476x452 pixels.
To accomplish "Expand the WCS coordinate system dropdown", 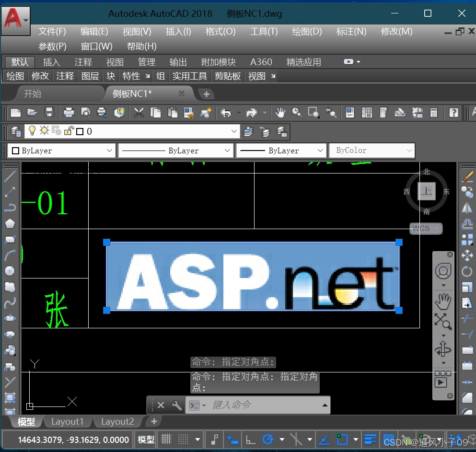I will point(437,228).
